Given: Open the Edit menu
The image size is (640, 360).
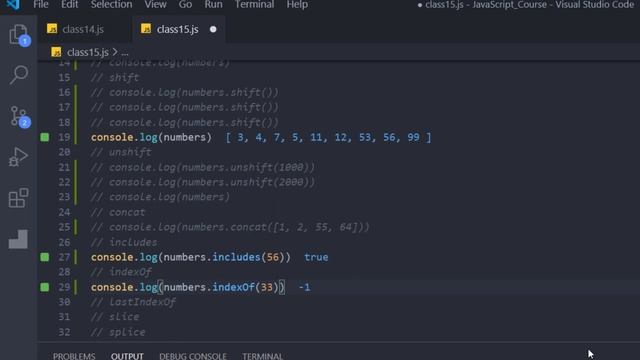Looking at the screenshot, I should click(69, 4).
